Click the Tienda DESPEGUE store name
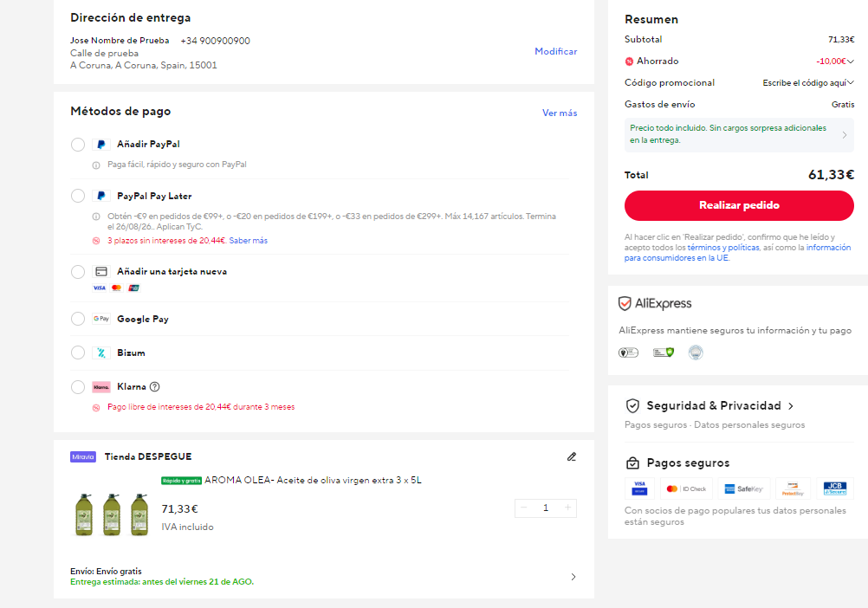Image resolution: width=868 pixels, height=608 pixels. tap(148, 456)
